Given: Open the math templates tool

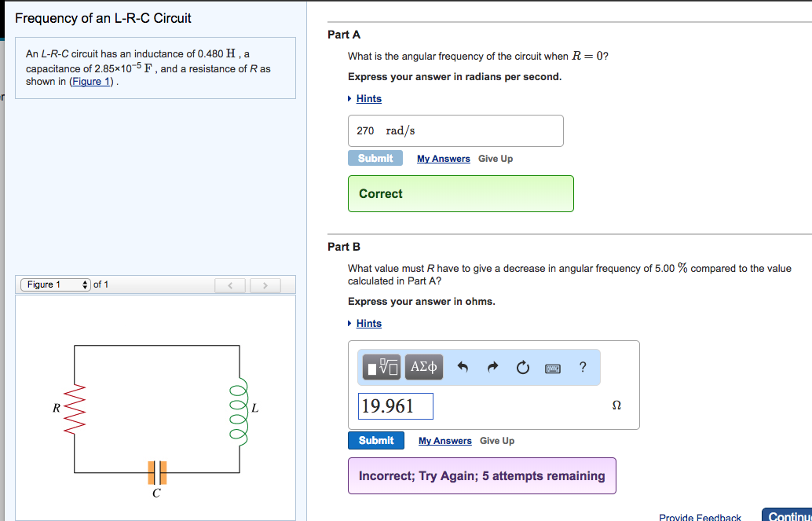Looking at the screenshot, I should click(382, 367).
